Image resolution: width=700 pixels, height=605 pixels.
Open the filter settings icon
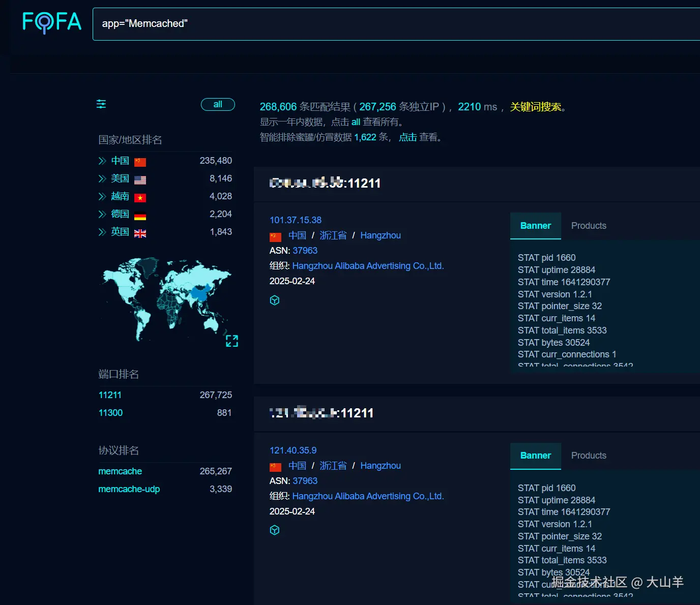pyautogui.click(x=101, y=104)
